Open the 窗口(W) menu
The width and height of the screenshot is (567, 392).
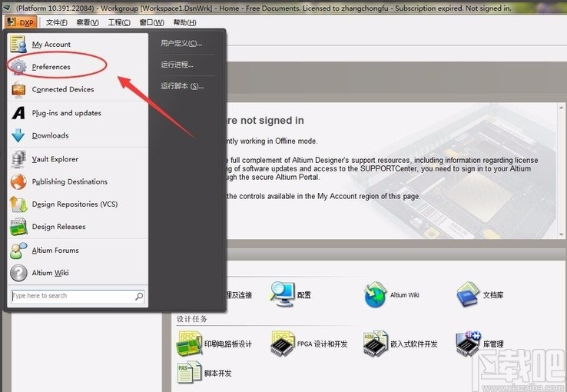click(152, 22)
